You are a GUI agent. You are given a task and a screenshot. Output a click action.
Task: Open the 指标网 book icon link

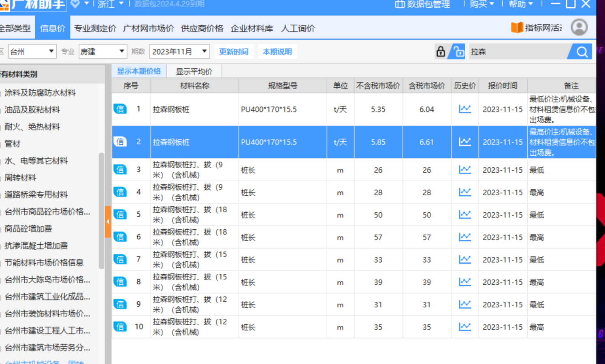517,28
